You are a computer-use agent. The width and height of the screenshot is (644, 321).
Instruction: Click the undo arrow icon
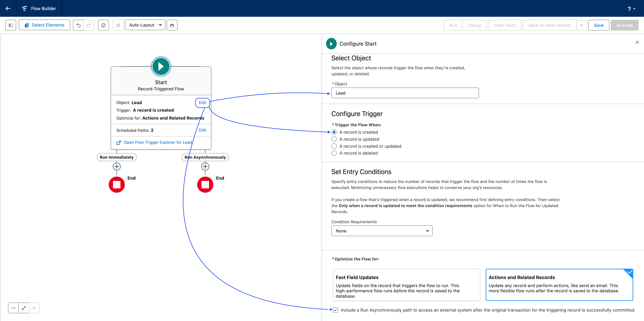pyautogui.click(x=78, y=25)
